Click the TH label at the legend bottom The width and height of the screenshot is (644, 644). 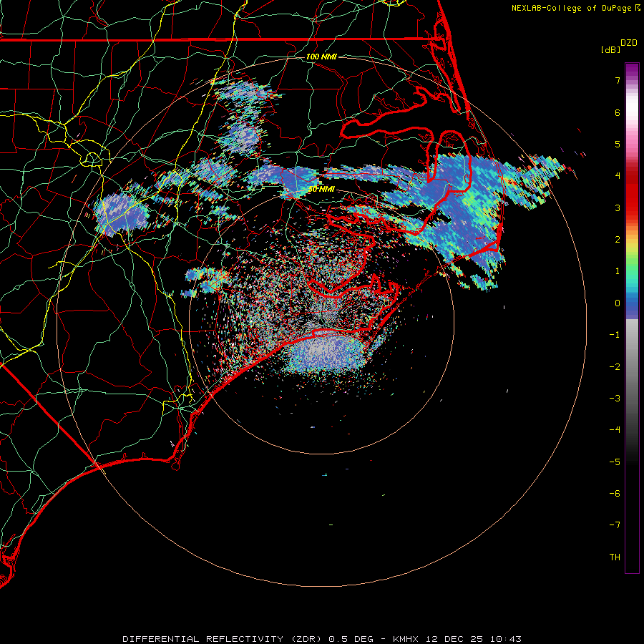pyautogui.click(x=615, y=557)
